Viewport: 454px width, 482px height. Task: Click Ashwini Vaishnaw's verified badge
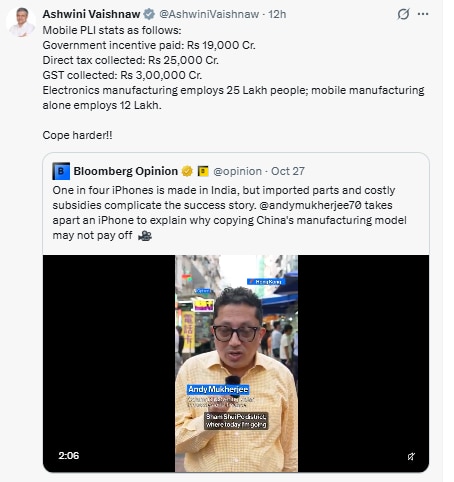149,14
